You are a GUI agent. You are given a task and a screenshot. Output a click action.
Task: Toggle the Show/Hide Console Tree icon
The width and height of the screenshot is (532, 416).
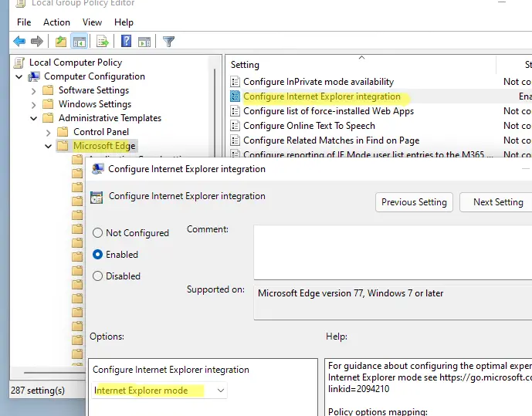point(80,42)
